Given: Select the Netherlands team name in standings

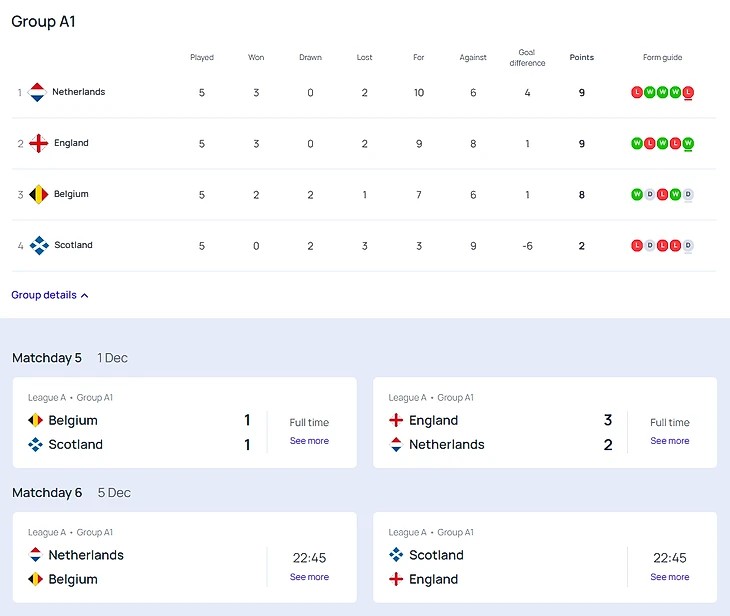Looking at the screenshot, I should pos(78,92).
